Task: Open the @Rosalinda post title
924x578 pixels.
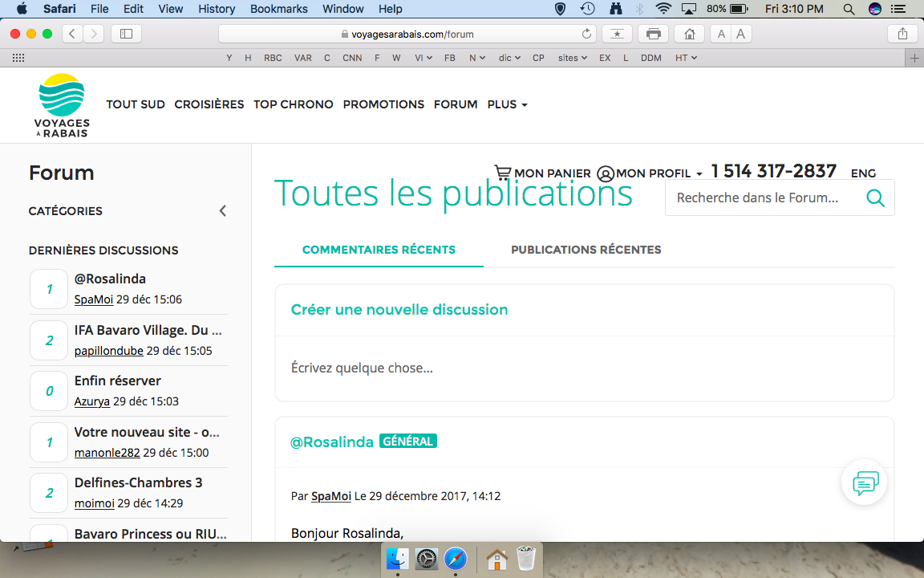Action: (x=332, y=442)
